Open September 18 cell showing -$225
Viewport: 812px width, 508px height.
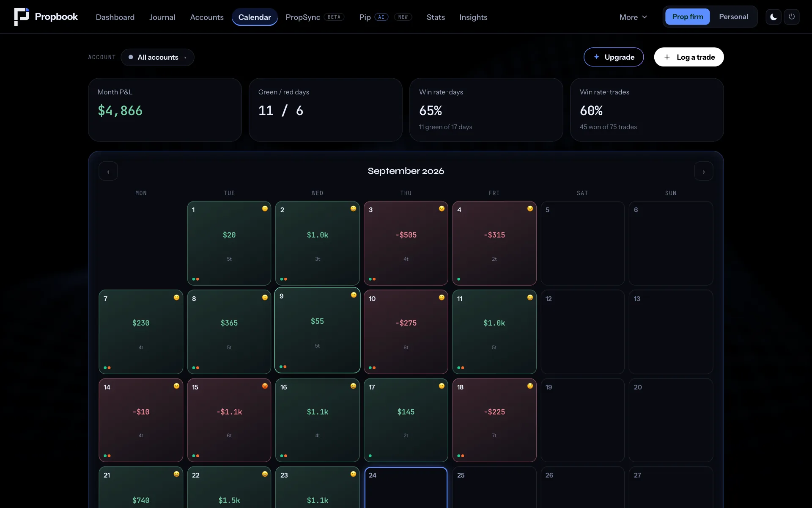pos(494,420)
